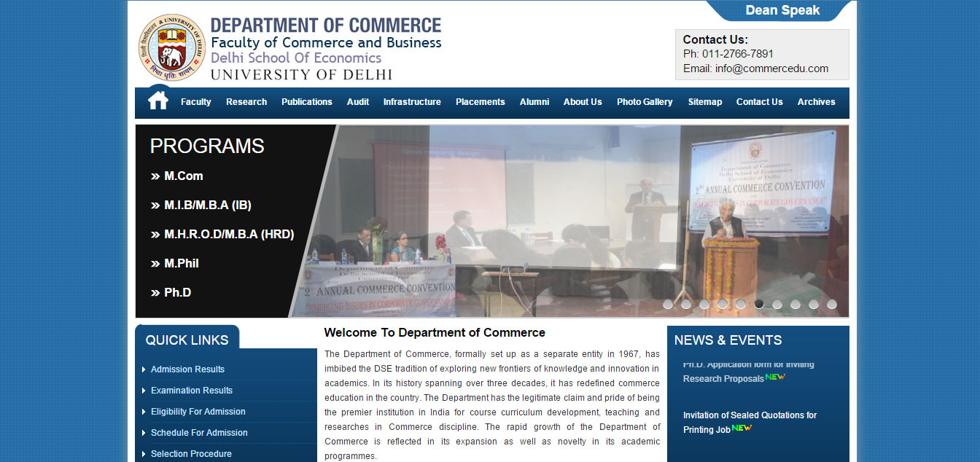Viewport: 980px width, 462px height.
Task: Click the QUICK LINKS panel header
Action: coord(187,340)
